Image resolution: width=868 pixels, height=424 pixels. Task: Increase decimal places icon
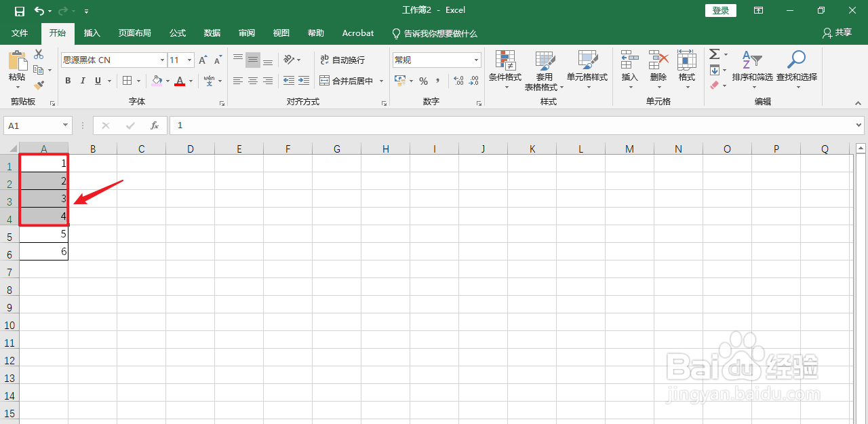[459, 81]
